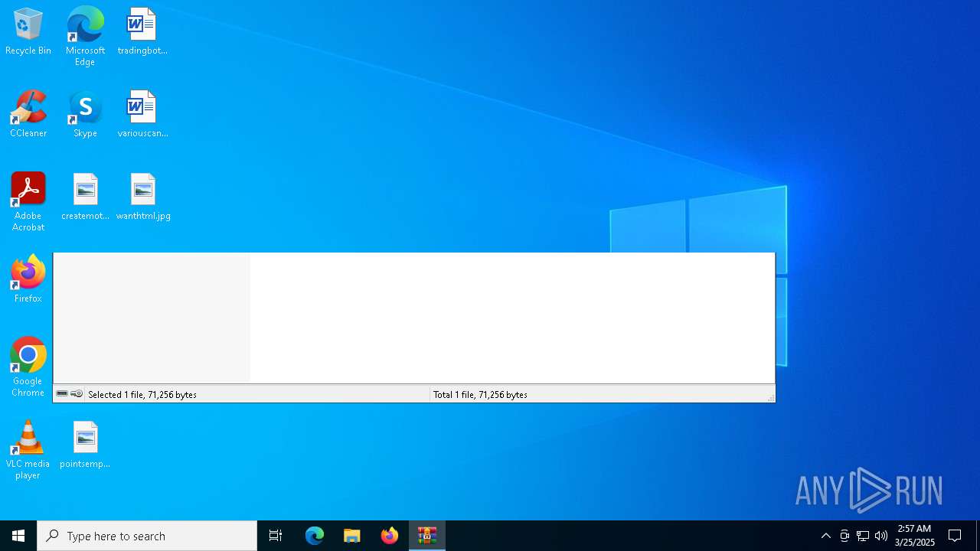Select the tradingbot Word document on desktop
Image resolution: width=980 pixels, height=551 pixels.
tap(142, 32)
